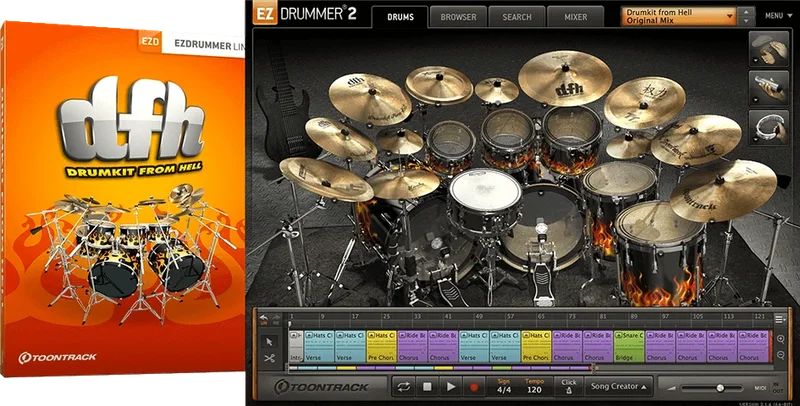Play the shaker percussion pad
Image resolution: width=800 pixels, height=406 pixels.
pyautogui.click(x=769, y=89)
